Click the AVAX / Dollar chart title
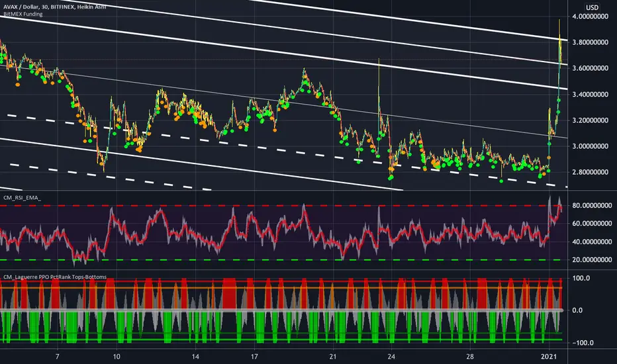 55,7
